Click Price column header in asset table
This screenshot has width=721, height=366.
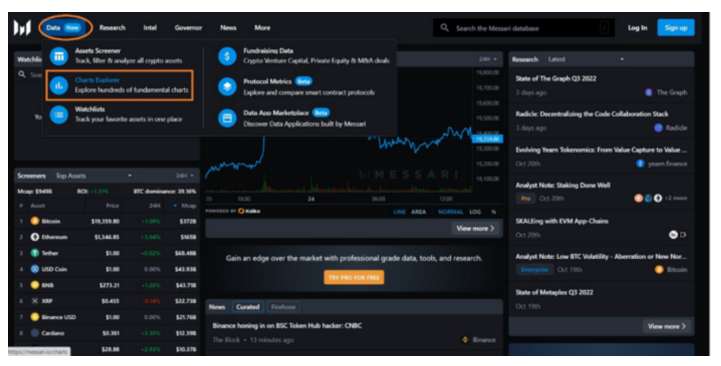tap(113, 206)
